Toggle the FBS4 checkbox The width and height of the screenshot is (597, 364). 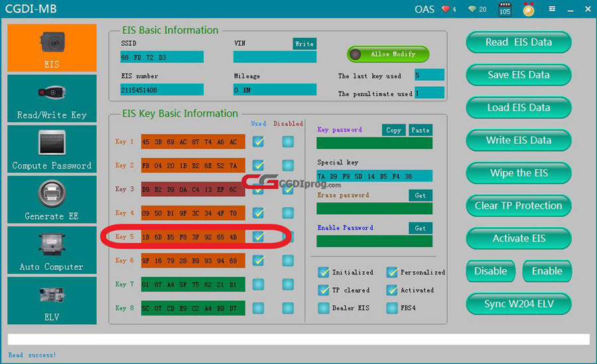392,308
